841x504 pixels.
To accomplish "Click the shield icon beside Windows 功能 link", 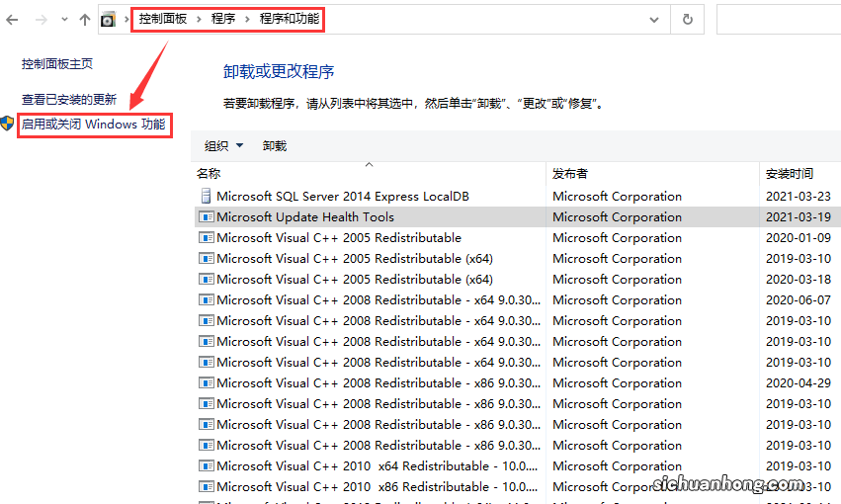I will tap(7, 124).
